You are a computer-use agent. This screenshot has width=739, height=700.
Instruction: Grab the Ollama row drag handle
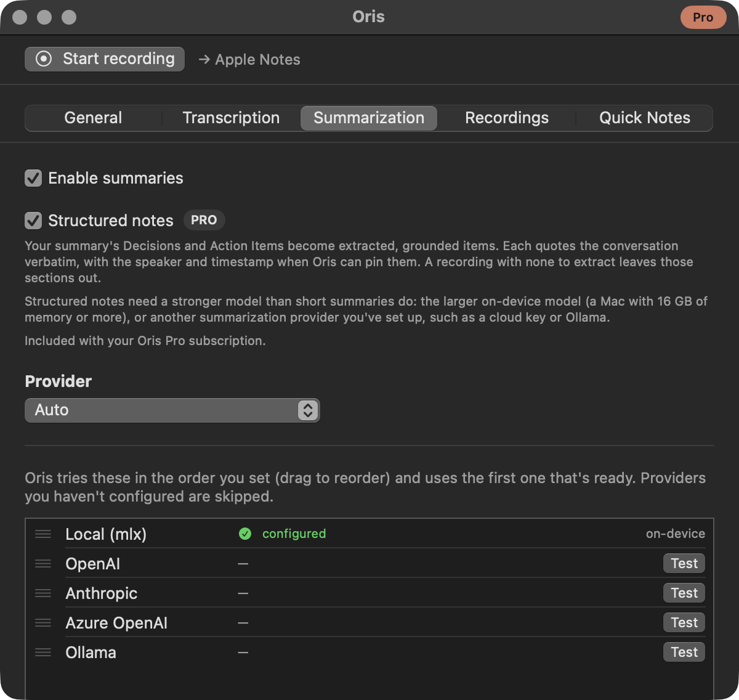pyautogui.click(x=43, y=652)
